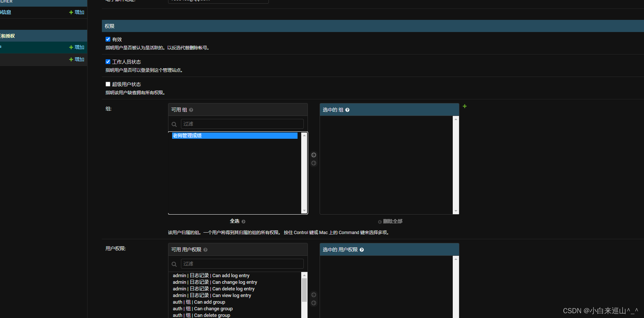Click 删除全部 to remove all groups

[x=390, y=221]
